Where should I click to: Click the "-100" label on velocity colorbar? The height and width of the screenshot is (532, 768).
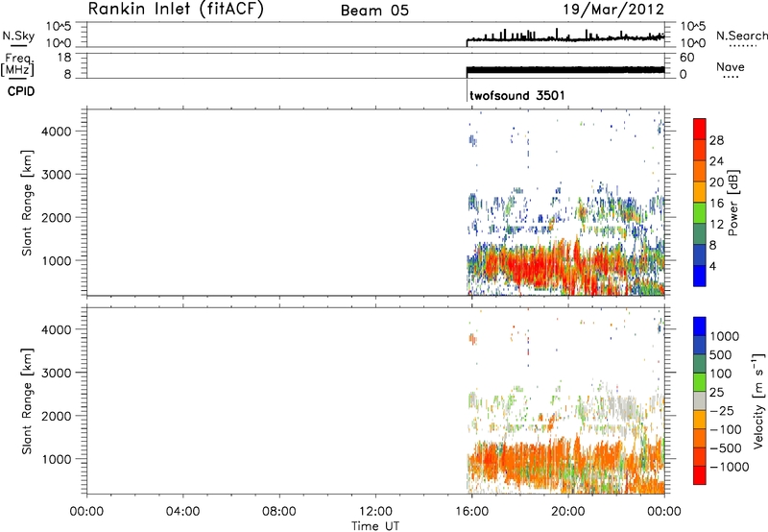tap(726, 429)
